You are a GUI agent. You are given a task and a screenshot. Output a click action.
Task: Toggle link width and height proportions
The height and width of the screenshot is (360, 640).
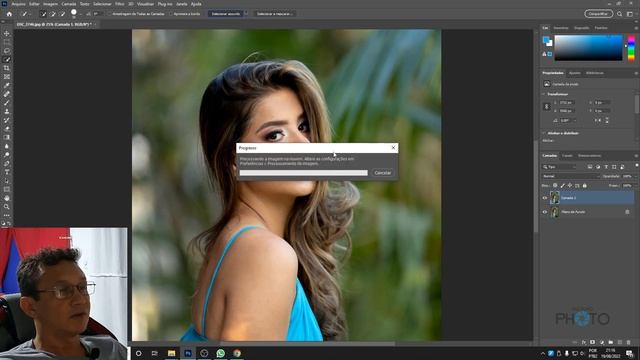[547, 107]
